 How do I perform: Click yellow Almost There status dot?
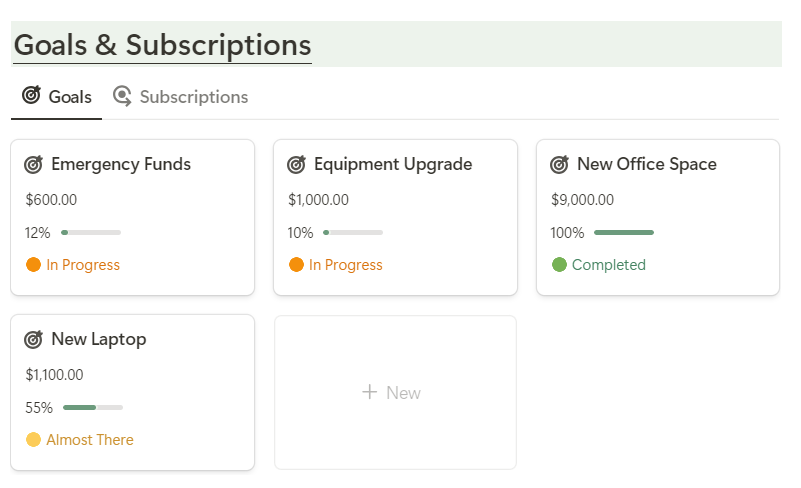tap(33, 440)
